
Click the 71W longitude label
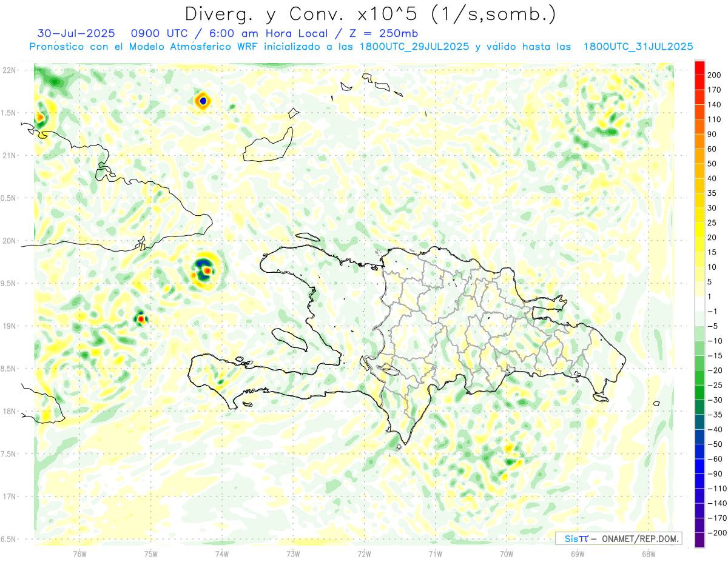[x=435, y=554]
